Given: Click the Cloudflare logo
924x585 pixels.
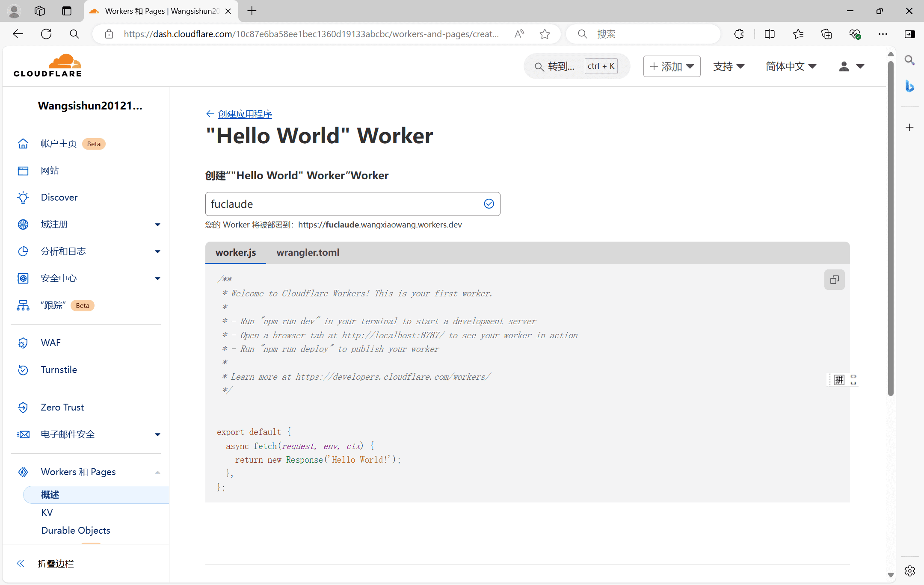Looking at the screenshot, I should click(x=47, y=65).
